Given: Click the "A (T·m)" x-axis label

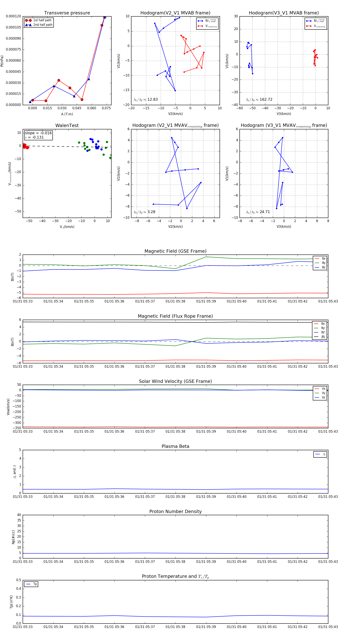Looking at the screenshot, I should click(67, 114).
